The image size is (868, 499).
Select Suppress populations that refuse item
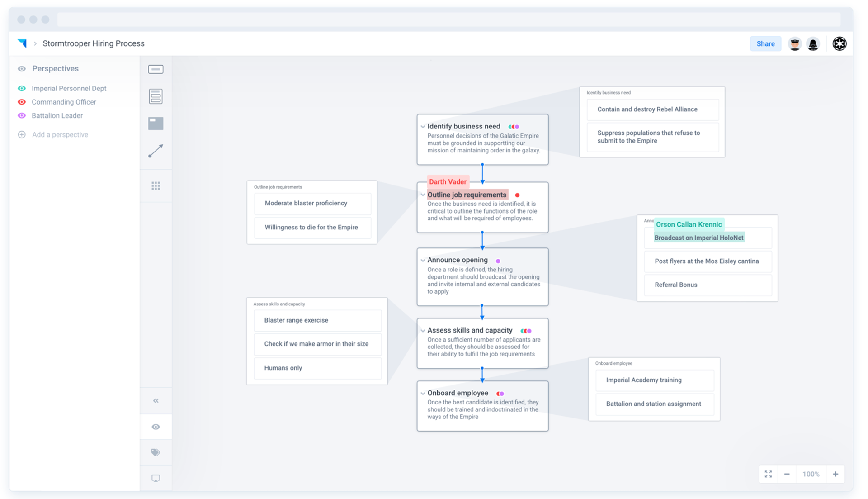click(653, 137)
